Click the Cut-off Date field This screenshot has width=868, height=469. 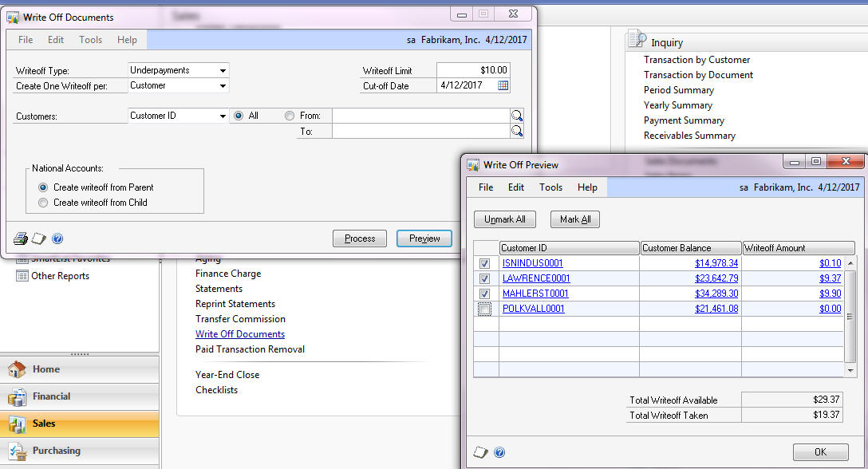[467, 85]
